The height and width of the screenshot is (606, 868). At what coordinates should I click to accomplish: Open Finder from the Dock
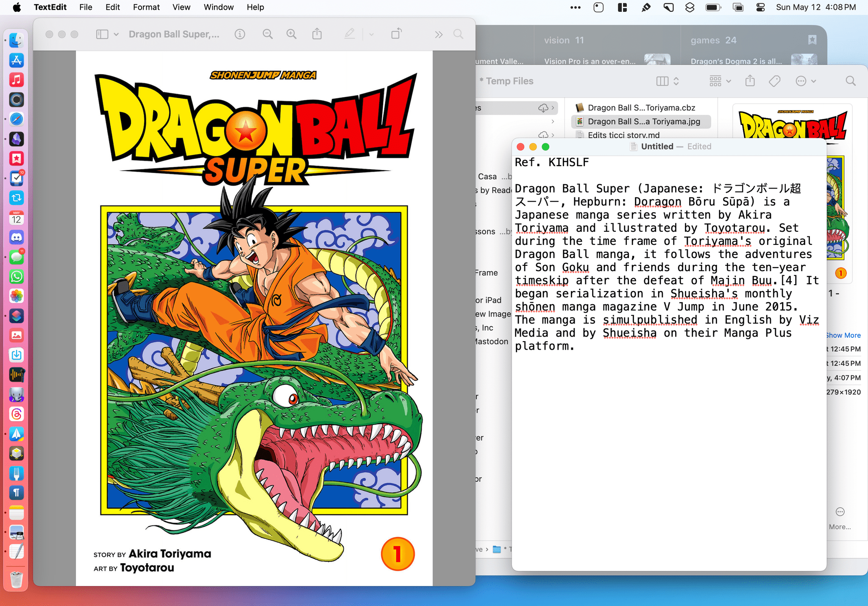coord(17,41)
